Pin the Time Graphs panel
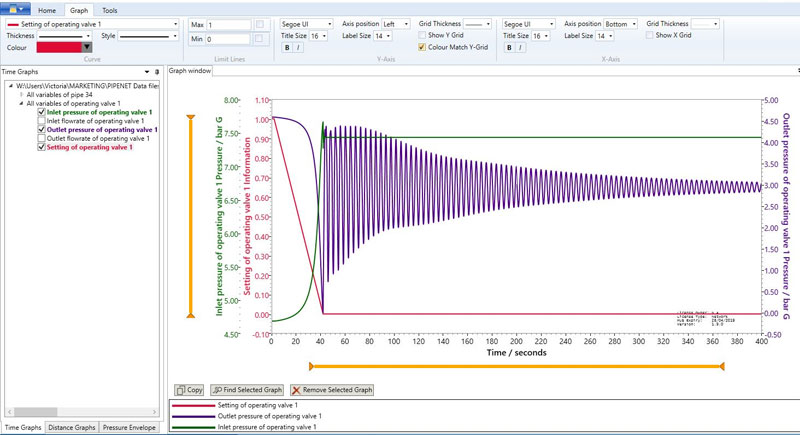This screenshot has height=435, width=800. pyautogui.click(x=157, y=72)
